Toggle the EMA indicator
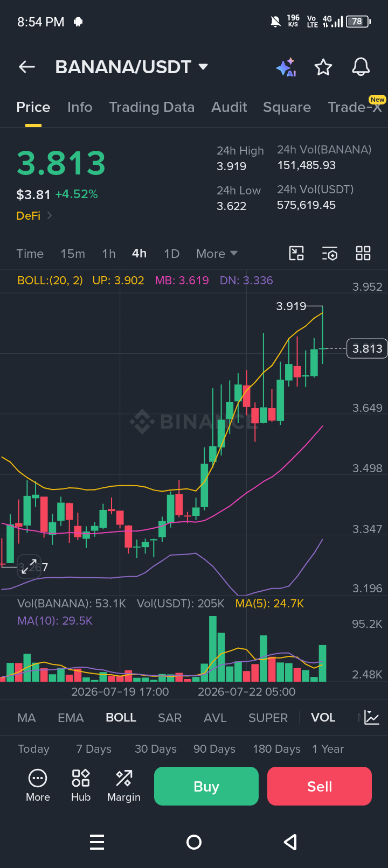Screen dimensions: 388x868 (x=71, y=718)
